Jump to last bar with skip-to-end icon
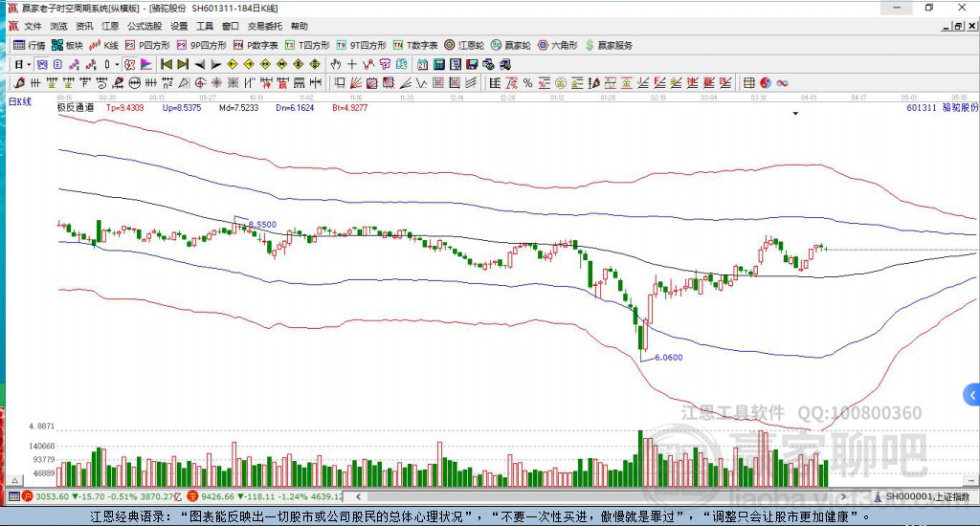This screenshot has height=526, width=980. tap(183, 64)
